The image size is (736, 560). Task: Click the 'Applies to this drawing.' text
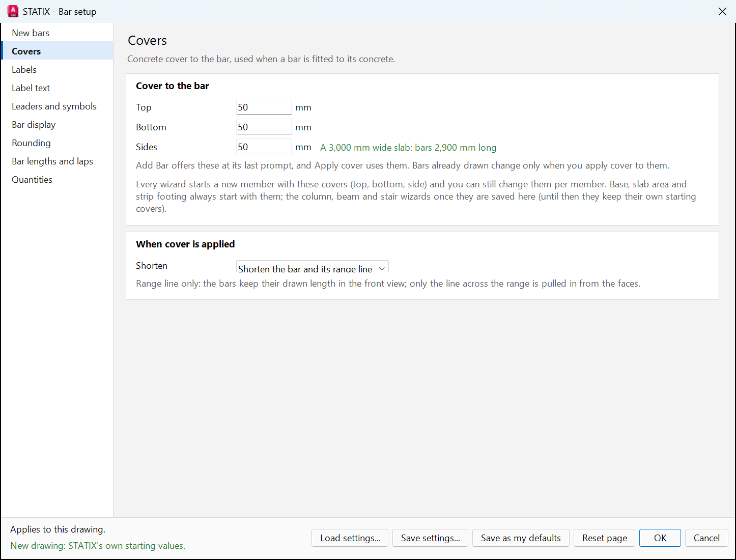(x=58, y=529)
